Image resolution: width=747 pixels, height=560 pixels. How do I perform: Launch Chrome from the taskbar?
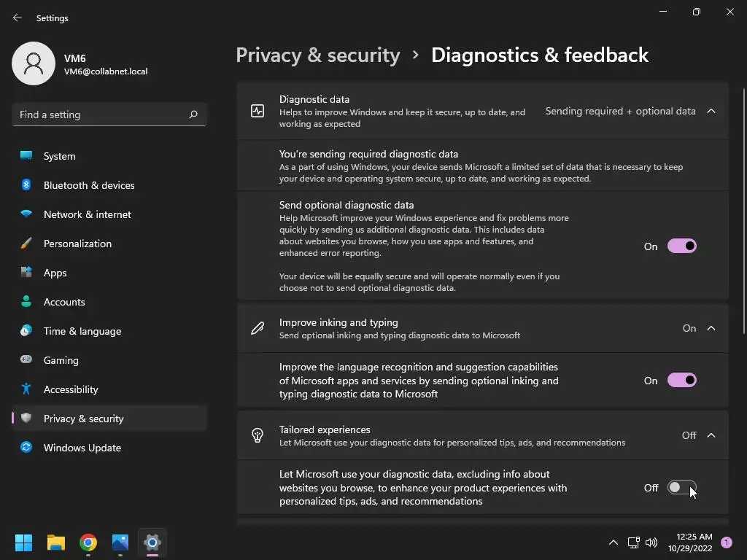[88, 542]
